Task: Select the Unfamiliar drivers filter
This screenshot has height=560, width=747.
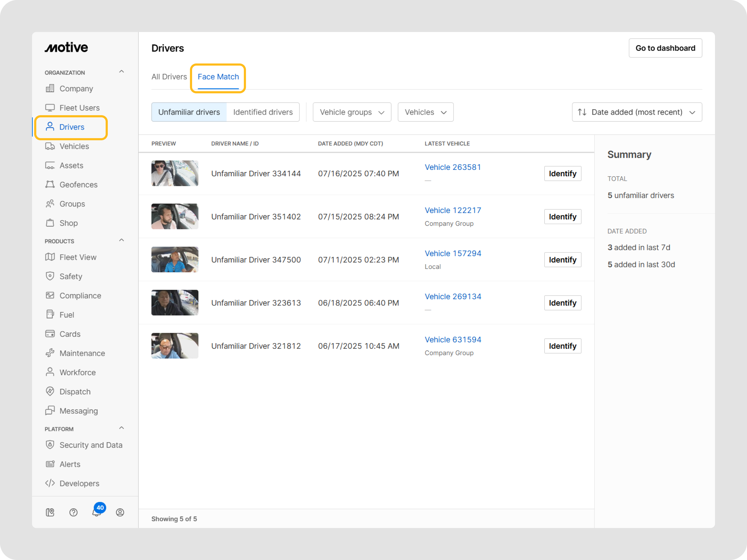Action: tap(189, 112)
